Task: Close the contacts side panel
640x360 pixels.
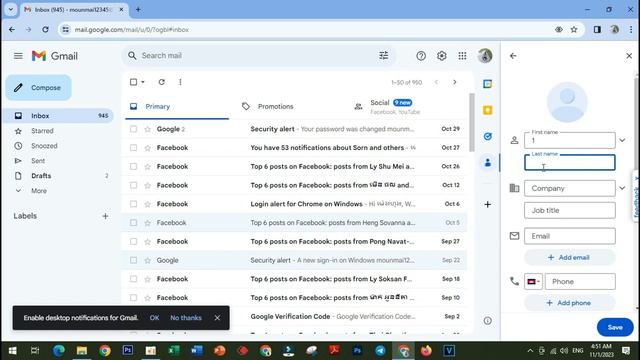Action: tap(629, 56)
